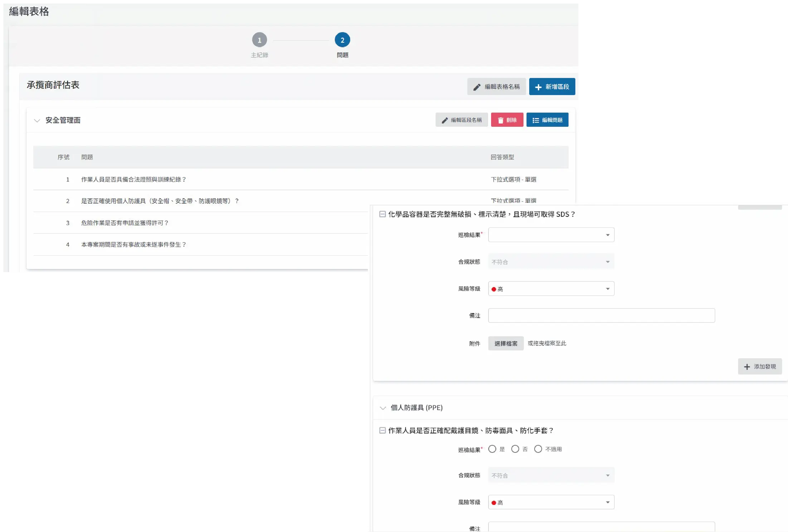Viewport: 788px width, 532px height.
Task: Click the 選擇檔案 attachment button
Action: coord(506,344)
